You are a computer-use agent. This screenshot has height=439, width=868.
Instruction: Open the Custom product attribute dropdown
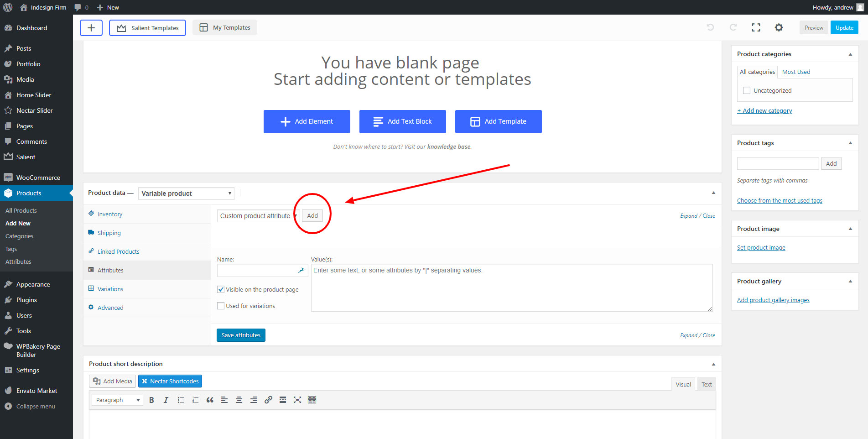coord(258,216)
